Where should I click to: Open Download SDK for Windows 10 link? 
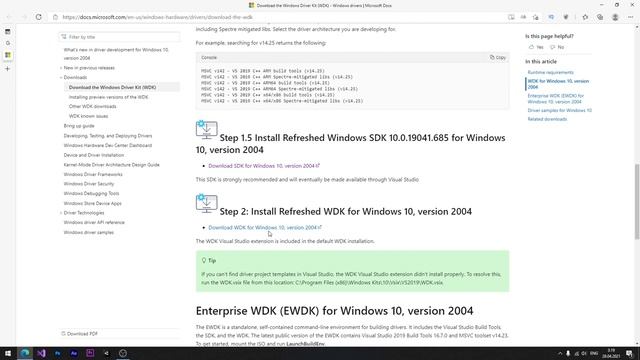coord(264,166)
